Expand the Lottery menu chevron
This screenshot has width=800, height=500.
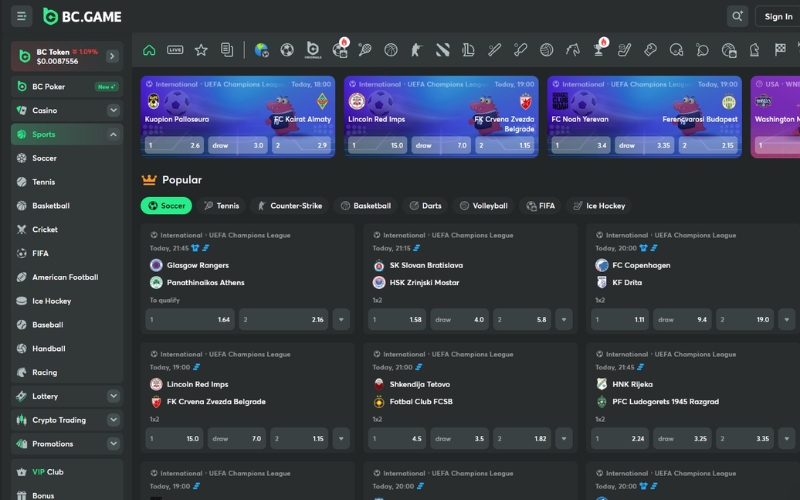click(x=113, y=396)
